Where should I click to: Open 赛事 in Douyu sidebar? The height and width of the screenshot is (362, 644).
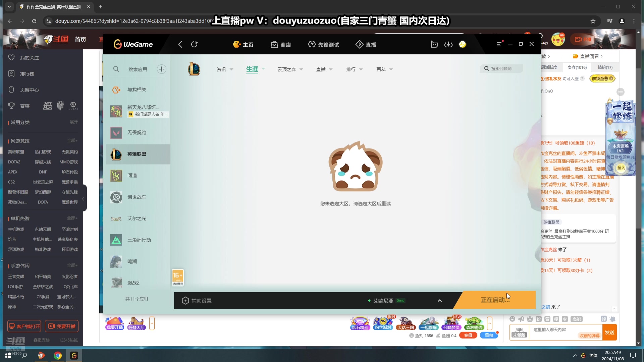(x=19, y=106)
